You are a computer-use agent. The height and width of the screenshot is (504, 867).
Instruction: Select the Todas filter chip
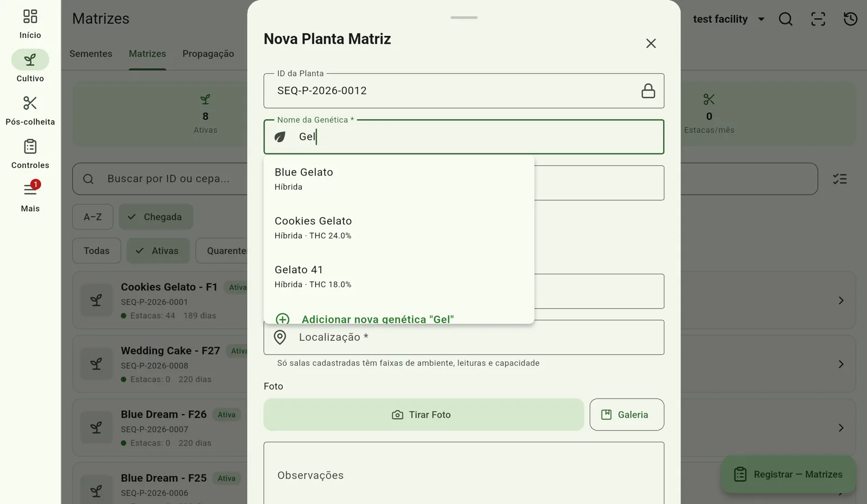pyautogui.click(x=96, y=251)
